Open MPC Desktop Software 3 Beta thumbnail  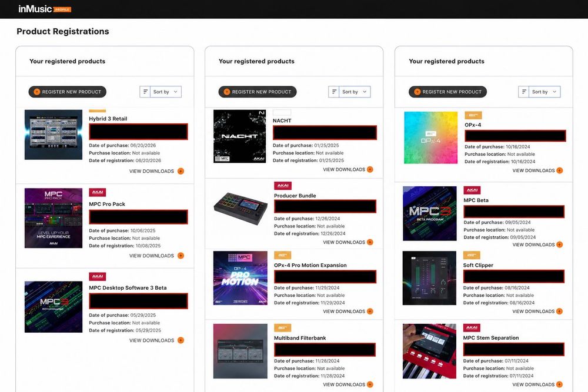54,307
